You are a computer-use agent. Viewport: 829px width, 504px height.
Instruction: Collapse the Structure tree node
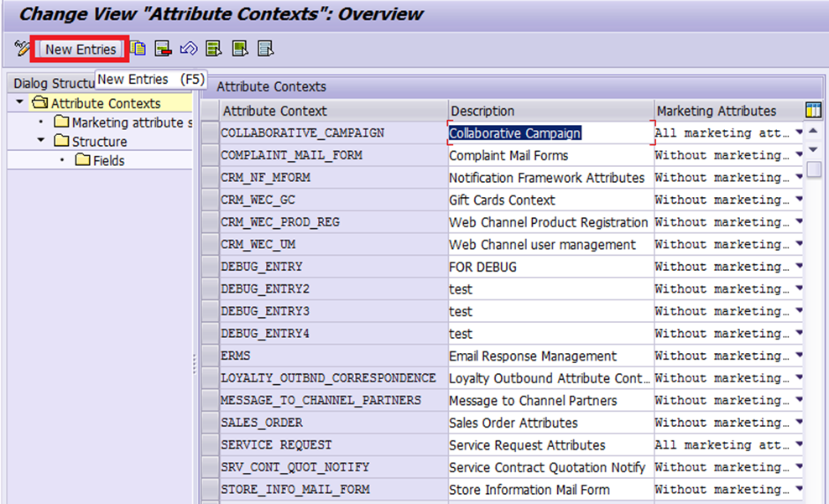point(41,141)
